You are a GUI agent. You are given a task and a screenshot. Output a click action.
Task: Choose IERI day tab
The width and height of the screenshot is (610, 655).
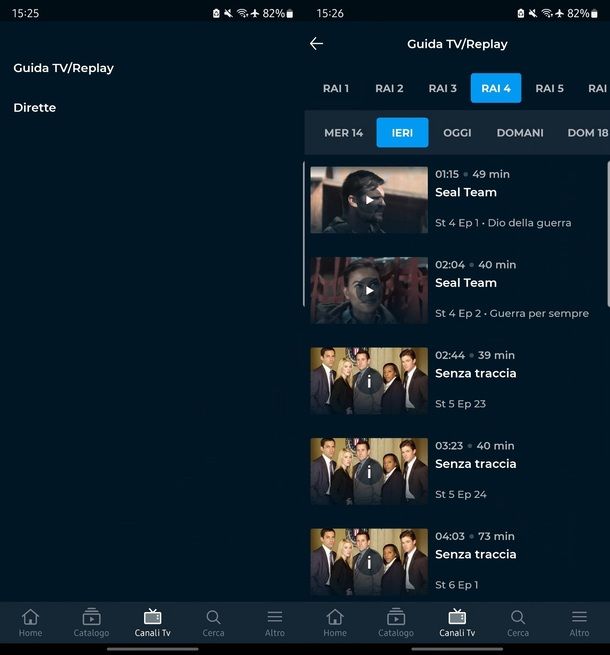click(x=402, y=133)
